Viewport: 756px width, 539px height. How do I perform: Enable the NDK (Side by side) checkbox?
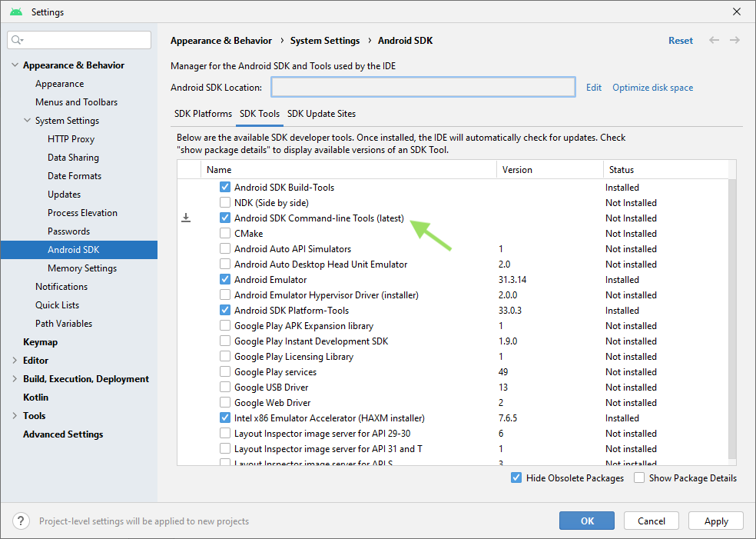(225, 202)
